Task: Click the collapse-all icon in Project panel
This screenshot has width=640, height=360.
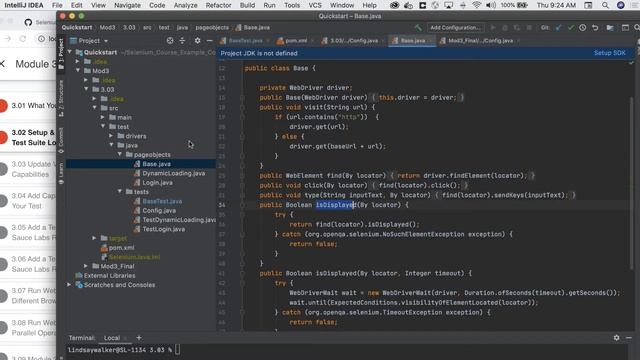Action: point(182,40)
